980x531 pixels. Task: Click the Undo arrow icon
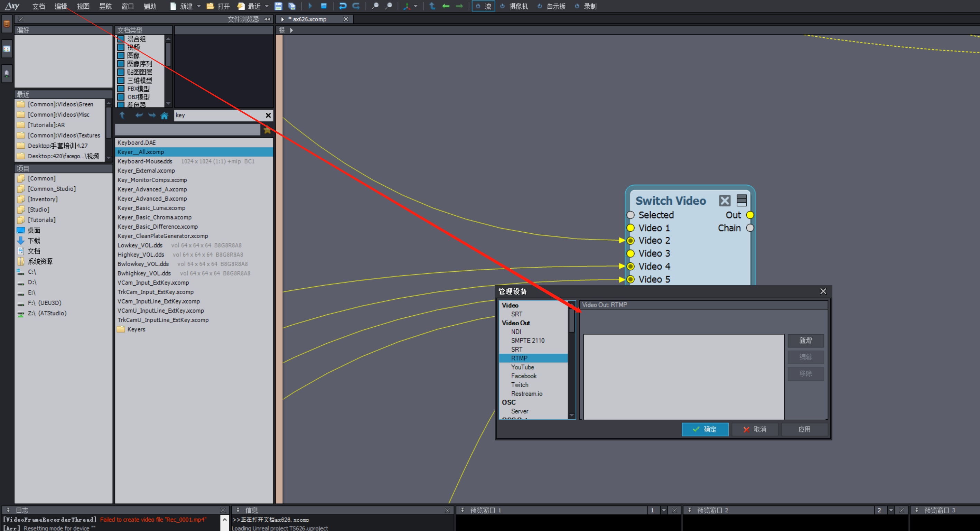(342, 6)
